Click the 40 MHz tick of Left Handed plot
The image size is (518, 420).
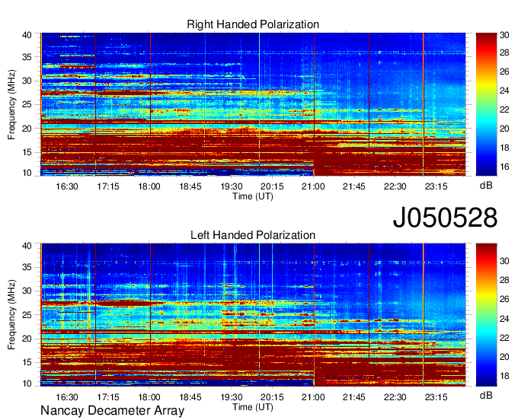coord(27,246)
